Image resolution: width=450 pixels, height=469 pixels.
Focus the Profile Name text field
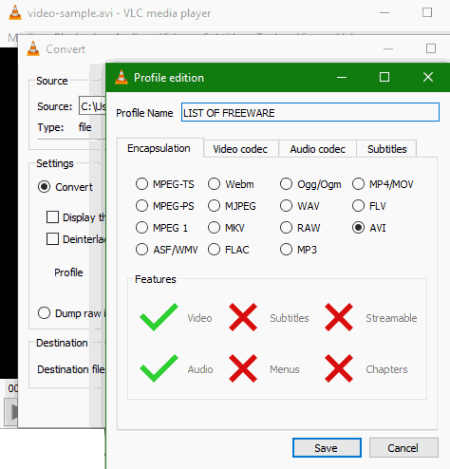click(x=310, y=112)
